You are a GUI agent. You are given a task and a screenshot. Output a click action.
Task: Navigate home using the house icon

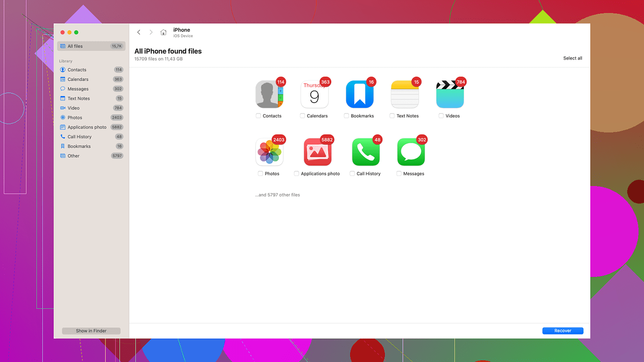coord(163,32)
